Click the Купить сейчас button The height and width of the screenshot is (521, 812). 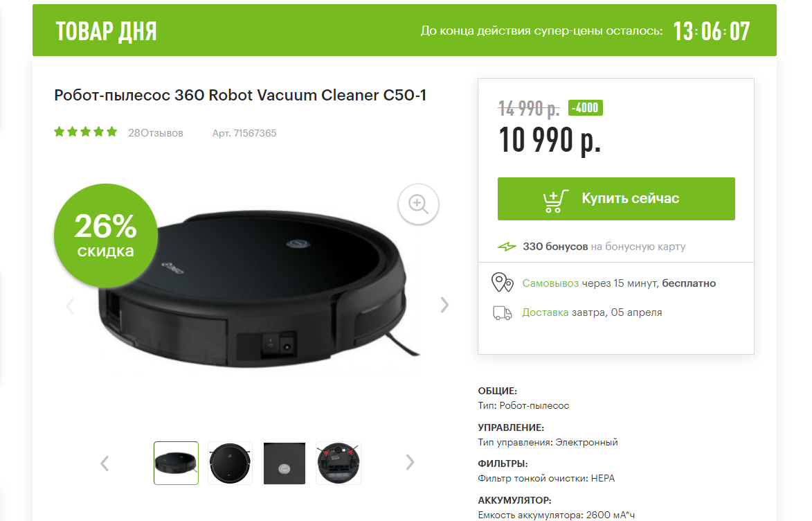(616, 199)
